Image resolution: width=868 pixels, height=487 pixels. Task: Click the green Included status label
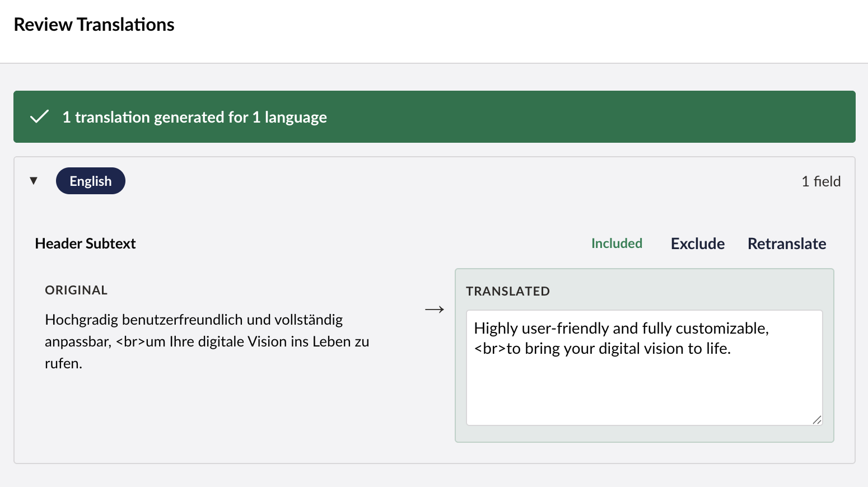click(617, 243)
